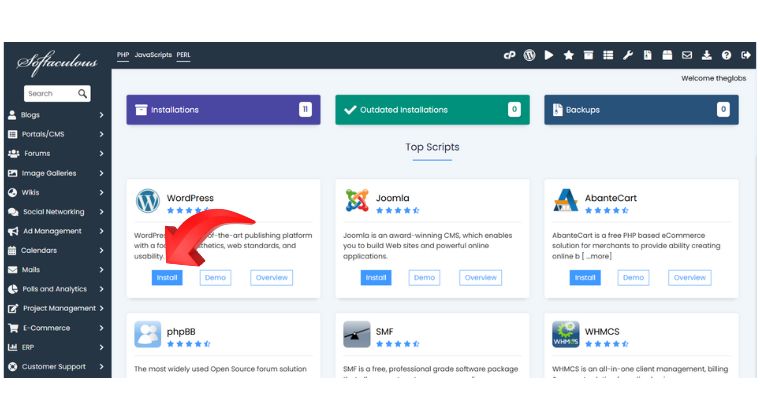Open the AbanteCart Overview
The image size is (760, 420).
pos(690,278)
